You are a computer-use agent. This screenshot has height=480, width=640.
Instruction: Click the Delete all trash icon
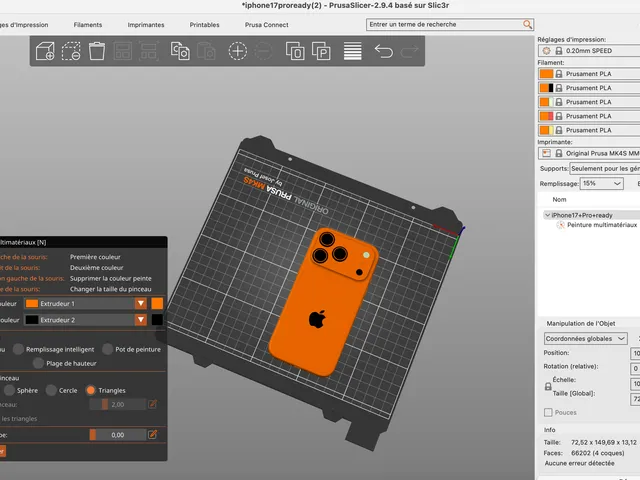coord(97,51)
